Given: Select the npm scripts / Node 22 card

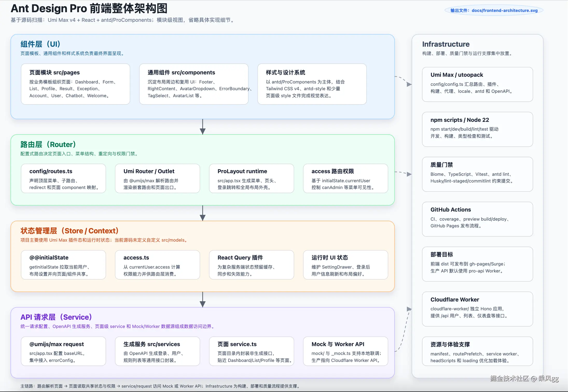Looking at the screenshot, I should point(477,129).
